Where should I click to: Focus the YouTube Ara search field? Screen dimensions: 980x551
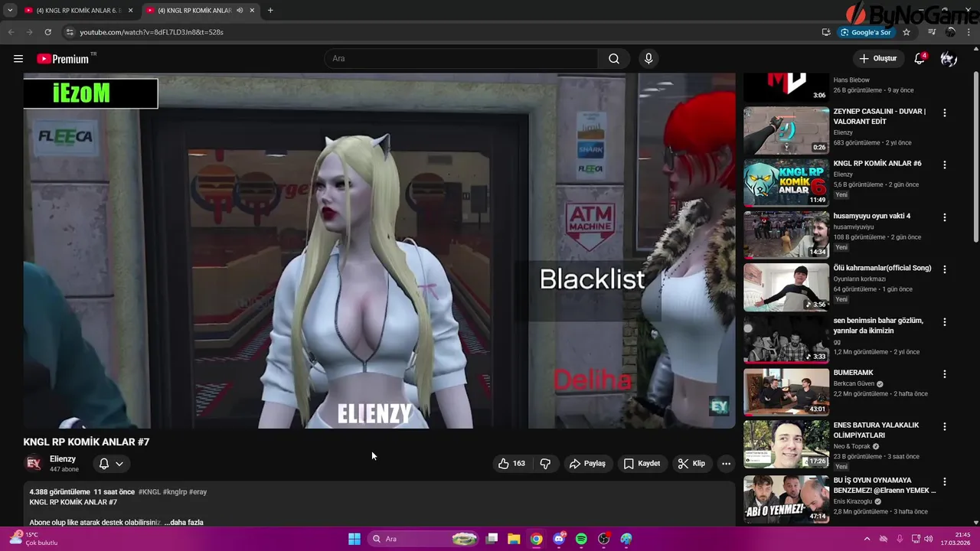tap(462, 59)
